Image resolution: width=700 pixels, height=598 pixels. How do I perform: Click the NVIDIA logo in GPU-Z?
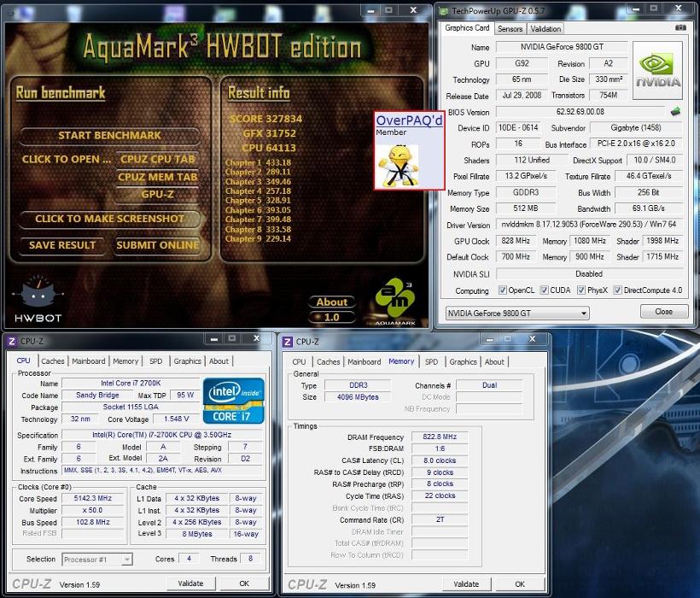657,70
